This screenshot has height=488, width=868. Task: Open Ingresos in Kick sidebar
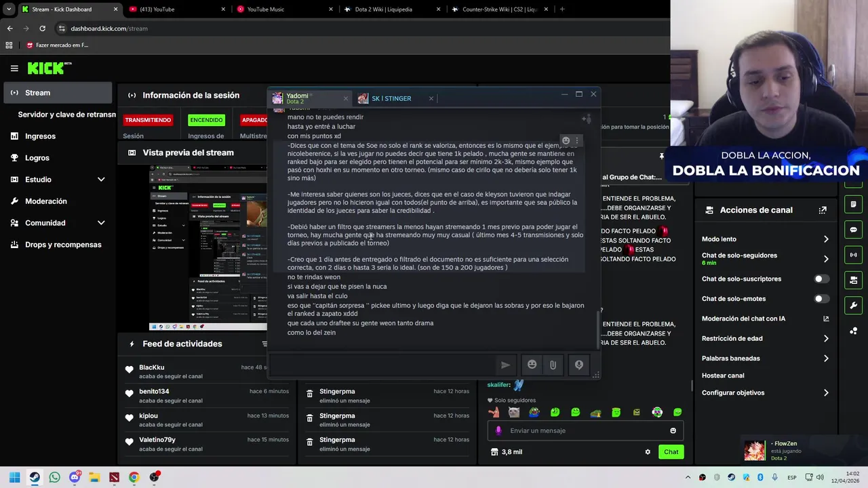[x=40, y=136]
